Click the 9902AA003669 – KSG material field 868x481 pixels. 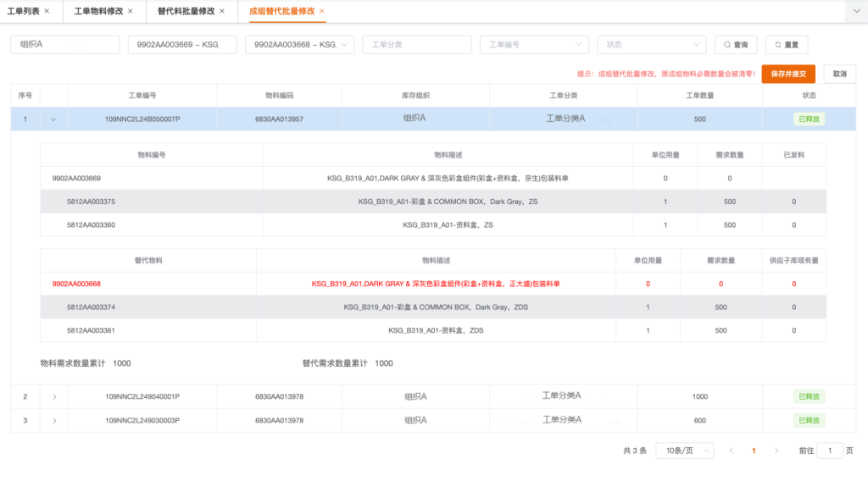click(x=182, y=44)
